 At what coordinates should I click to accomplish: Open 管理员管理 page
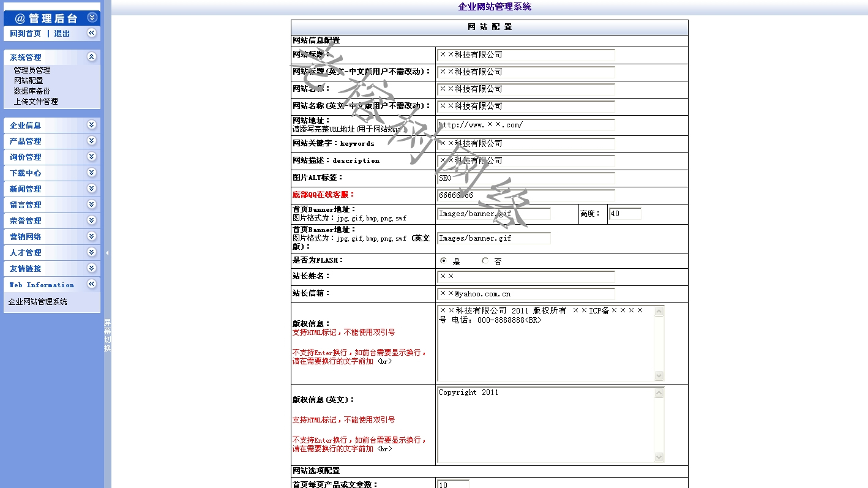pos(32,70)
